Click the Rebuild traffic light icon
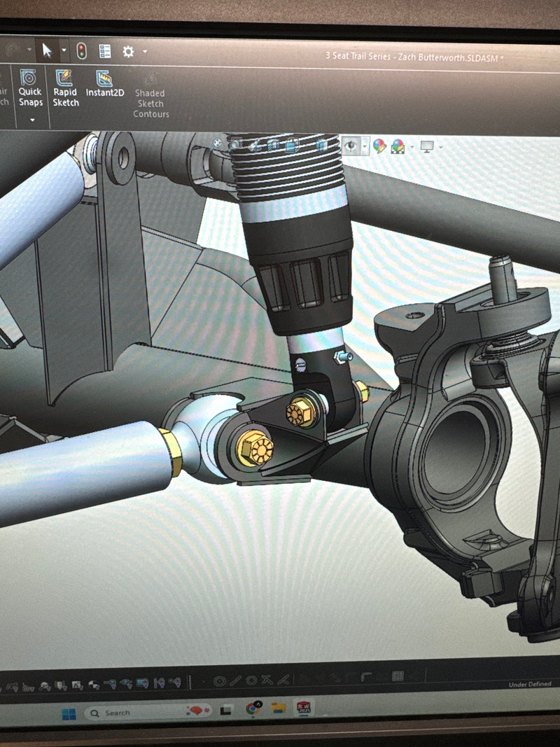The width and height of the screenshot is (560, 747). point(82,51)
